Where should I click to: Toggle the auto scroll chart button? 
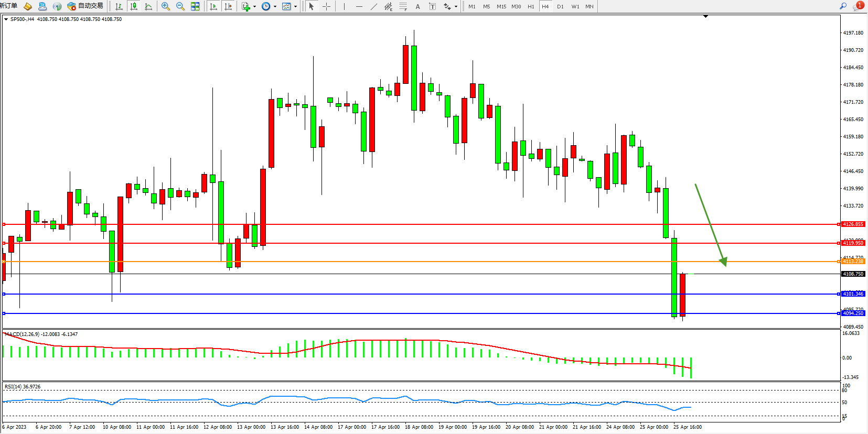click(x=213, y=6)
